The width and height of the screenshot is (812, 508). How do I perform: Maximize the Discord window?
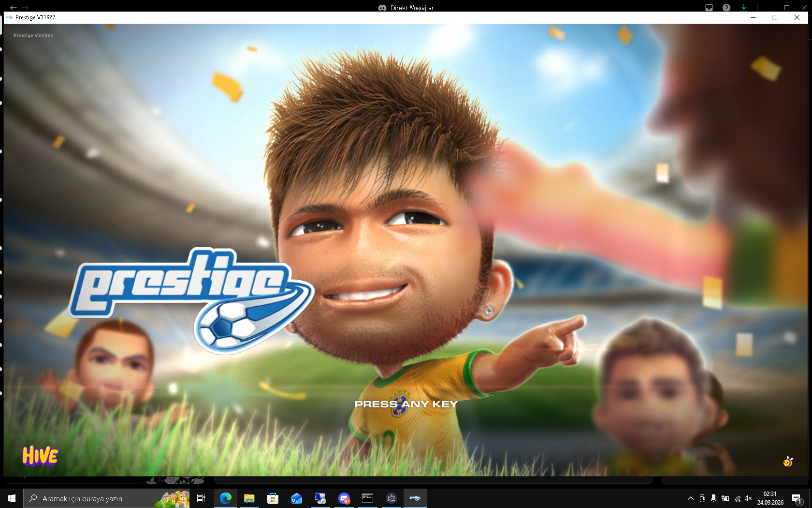(x=787, y=8)
